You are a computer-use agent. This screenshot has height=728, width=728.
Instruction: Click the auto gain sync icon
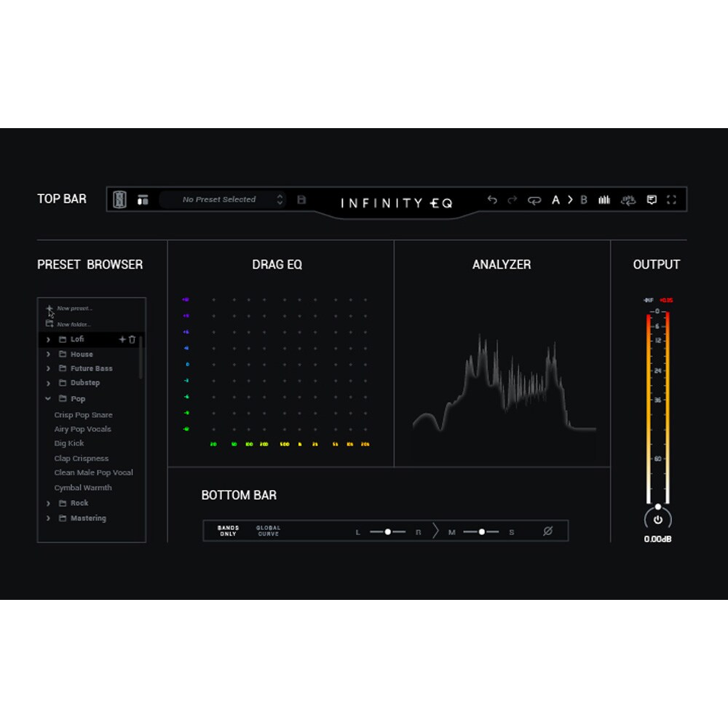[628, 200]
